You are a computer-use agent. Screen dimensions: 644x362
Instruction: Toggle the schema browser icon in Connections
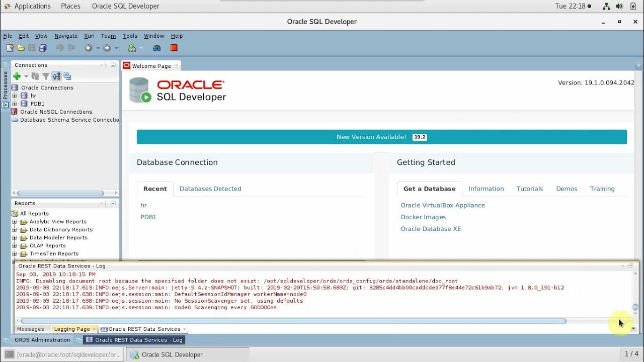click(x=56, y=76)
